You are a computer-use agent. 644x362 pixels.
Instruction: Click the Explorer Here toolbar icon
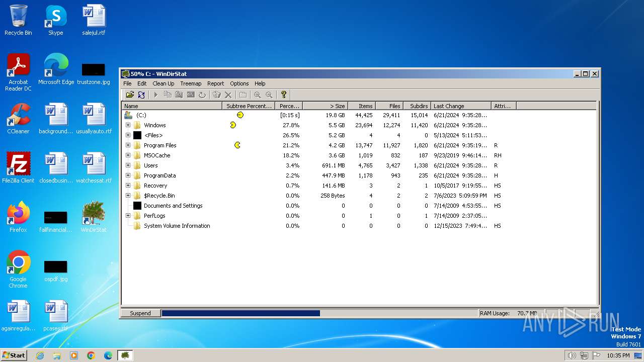pyautogui.click(x=179, y=95)
